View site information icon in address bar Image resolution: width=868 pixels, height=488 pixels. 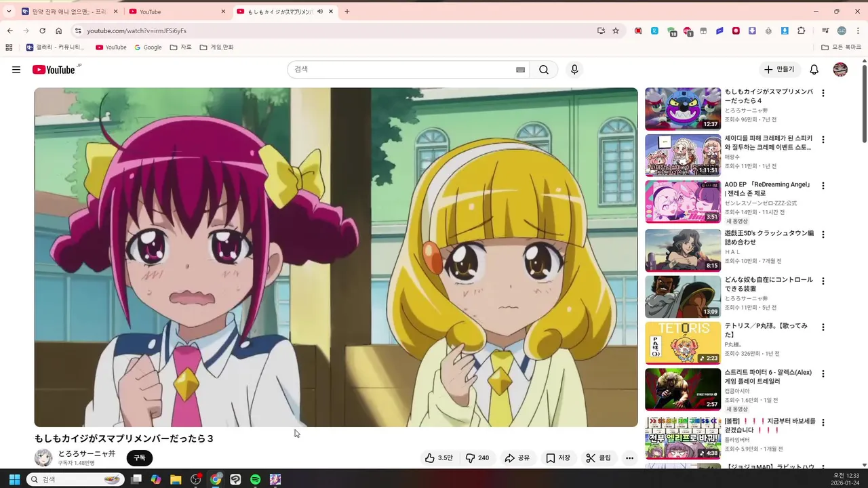(x=78, y=30)
